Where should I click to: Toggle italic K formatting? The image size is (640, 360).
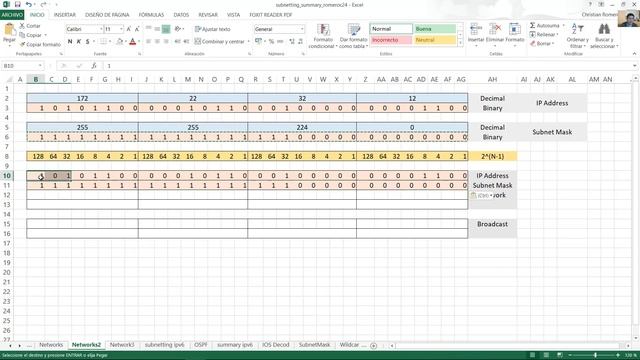tap(79, 42)
